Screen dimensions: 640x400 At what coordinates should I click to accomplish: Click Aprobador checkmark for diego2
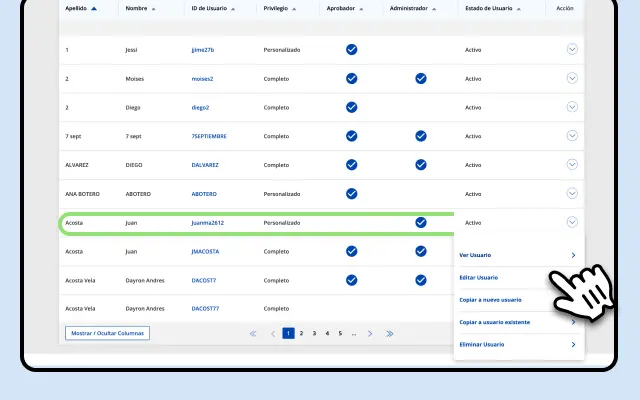pyautogui.click(x=351, y=107)
